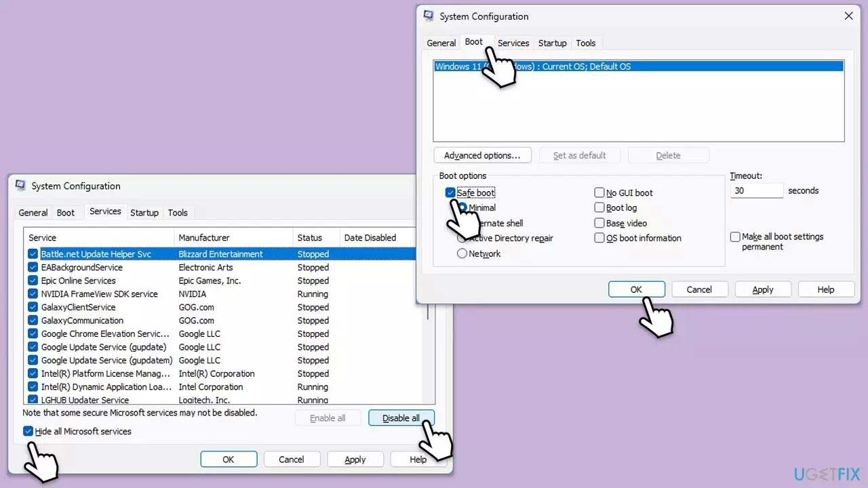
Task: Open the Tools tab in the top window
Action: click(x=586, y=43)
